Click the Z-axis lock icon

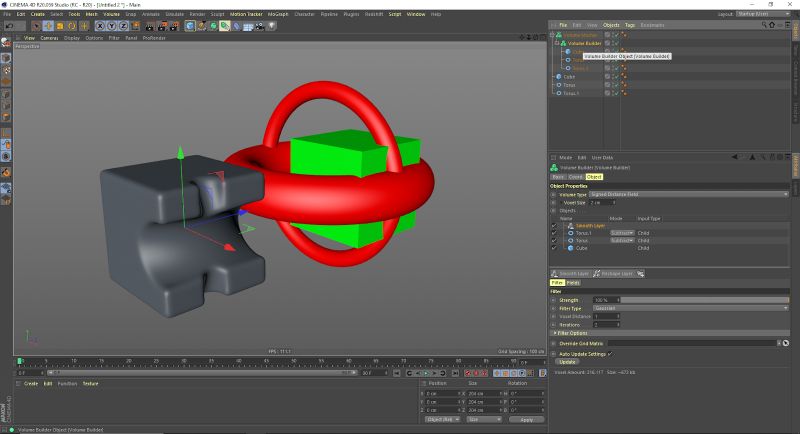tap(122, 26)
